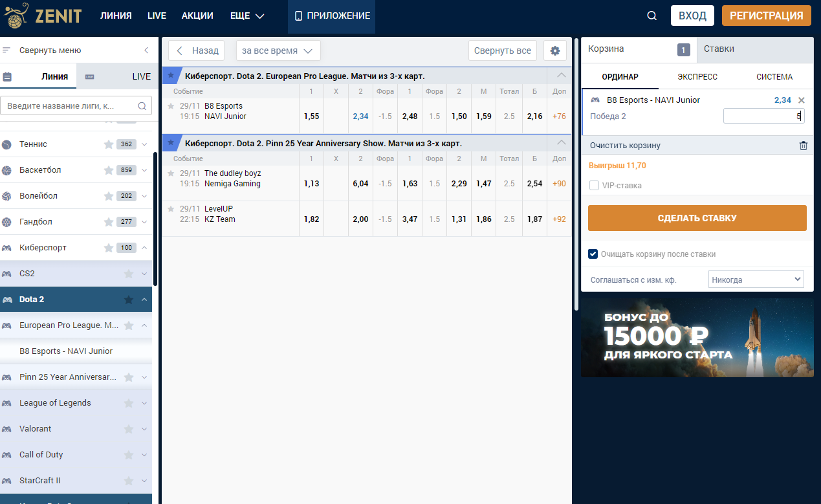Open +76 additional markets for B8 Esports
Image resolution: width=821 pixels, height=504 pixels.
[559, 116]
